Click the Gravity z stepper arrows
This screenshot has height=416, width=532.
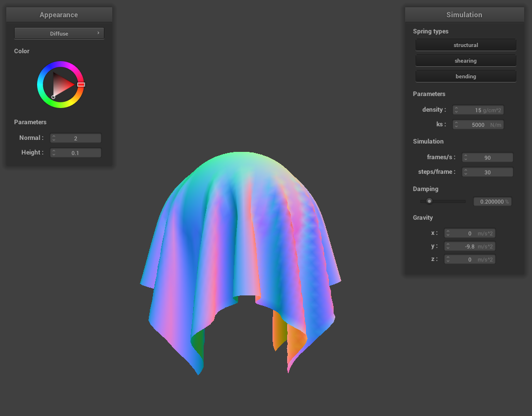(x=448, y=259)
